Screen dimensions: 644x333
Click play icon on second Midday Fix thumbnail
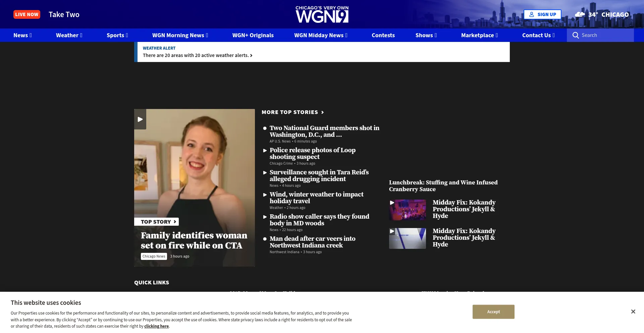392,231
